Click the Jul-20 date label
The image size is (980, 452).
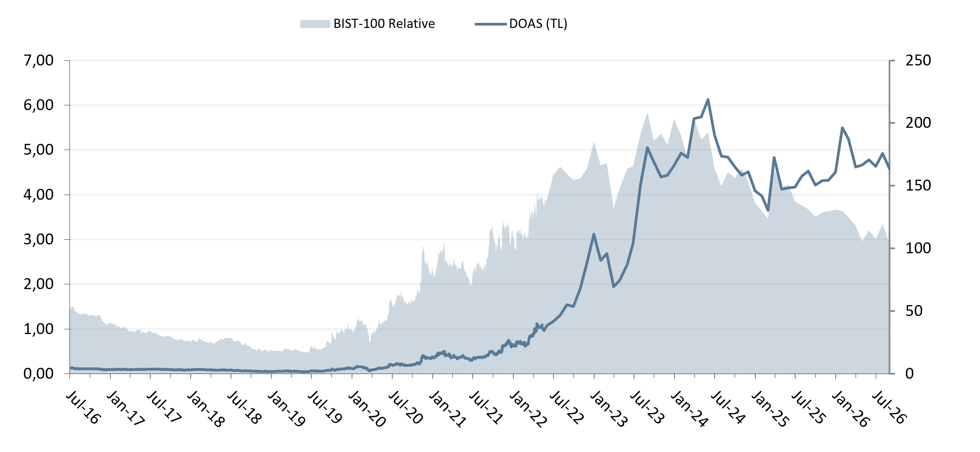406,407
